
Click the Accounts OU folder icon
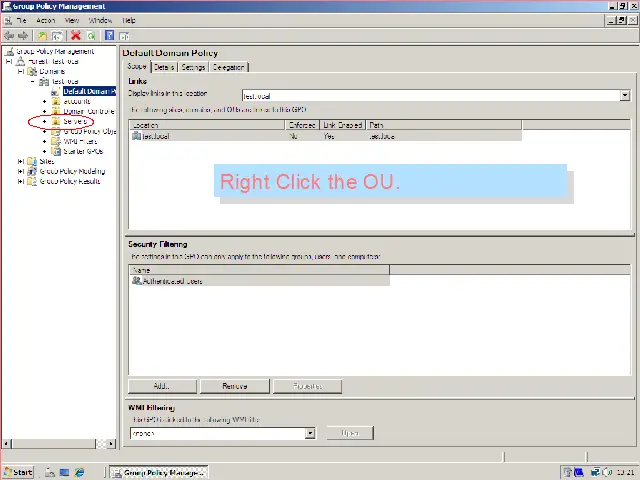click(56, 101)
